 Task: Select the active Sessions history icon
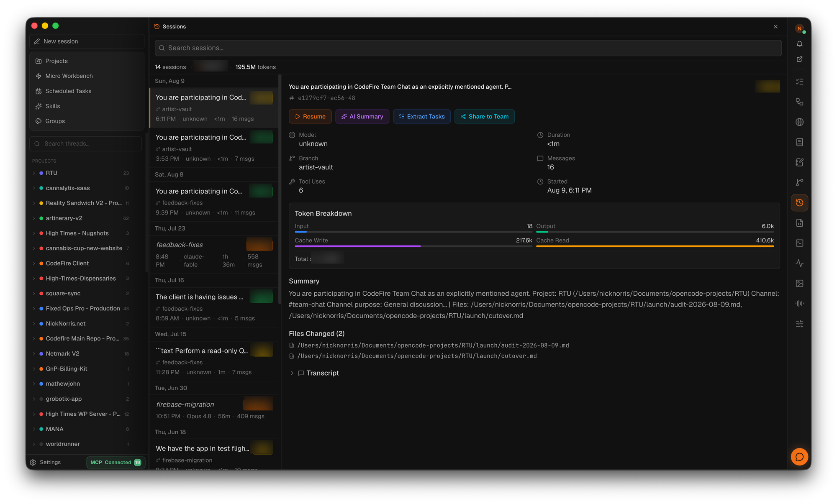click(799, 203)
